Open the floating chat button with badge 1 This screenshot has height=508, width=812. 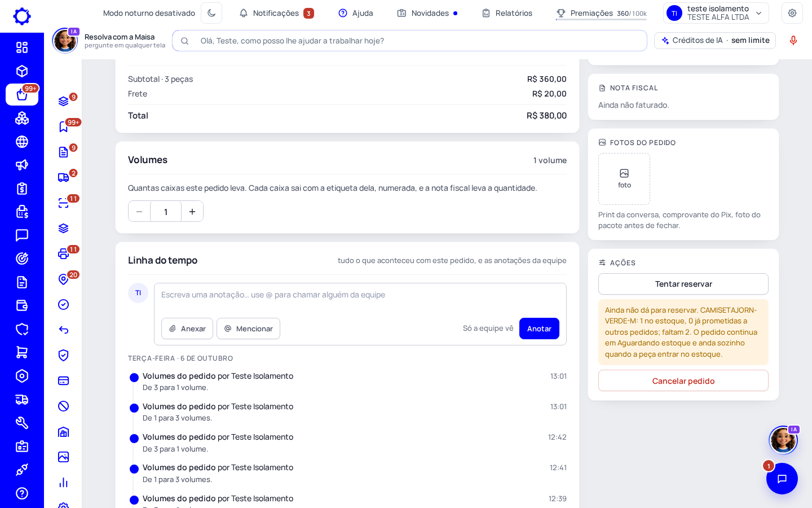[782, 479]
